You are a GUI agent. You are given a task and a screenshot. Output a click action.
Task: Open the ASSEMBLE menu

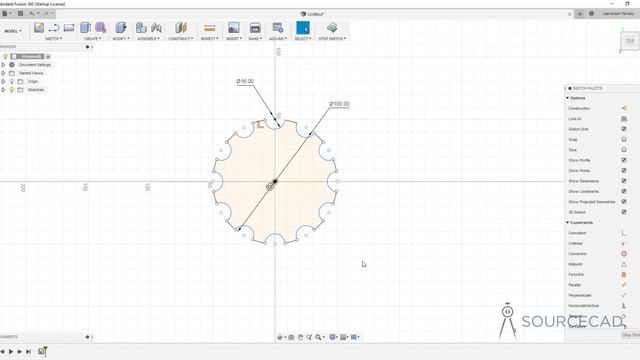click(x=148, y=38)
